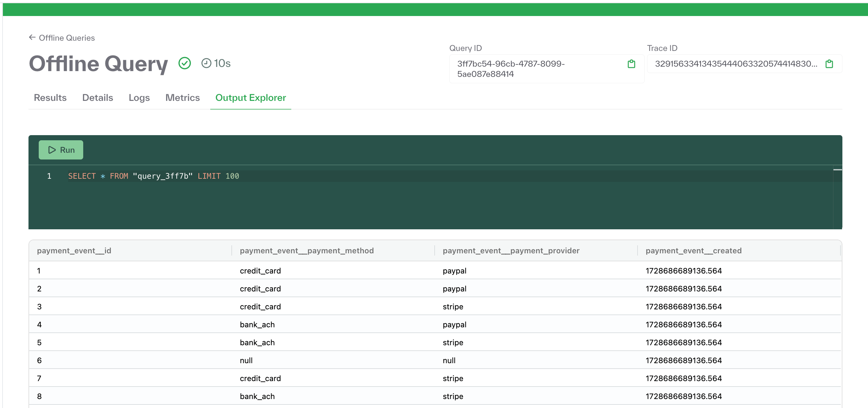Run the SQL query
The width and height of the screenshot is (868, 408).
click(61, 150)
